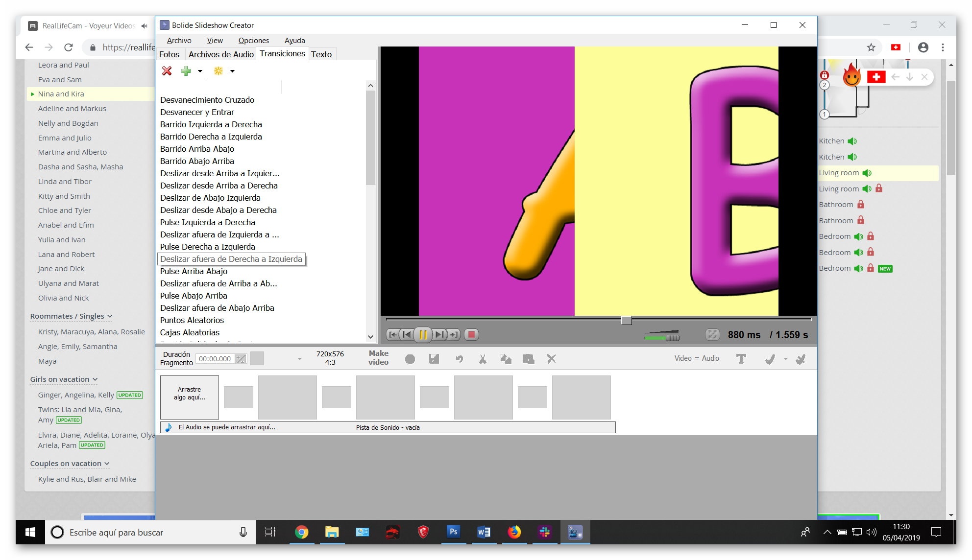Open the Opciones menu
This screenshot has height=560, width=972.
pyautogui.click(x=253, y=41)
